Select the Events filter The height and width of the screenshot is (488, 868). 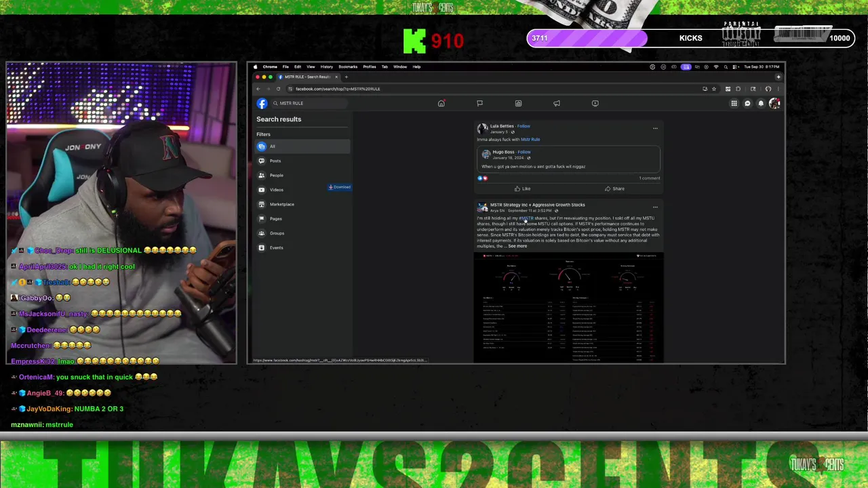[x=302, y=247]
